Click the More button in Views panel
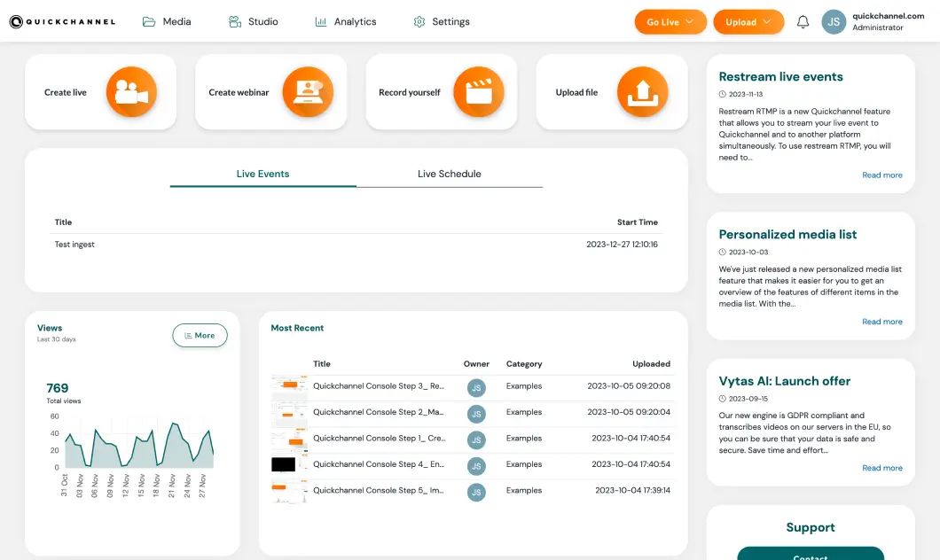This screenshot has width=940, height=560. pyautogui.click(x=200, y=335)
